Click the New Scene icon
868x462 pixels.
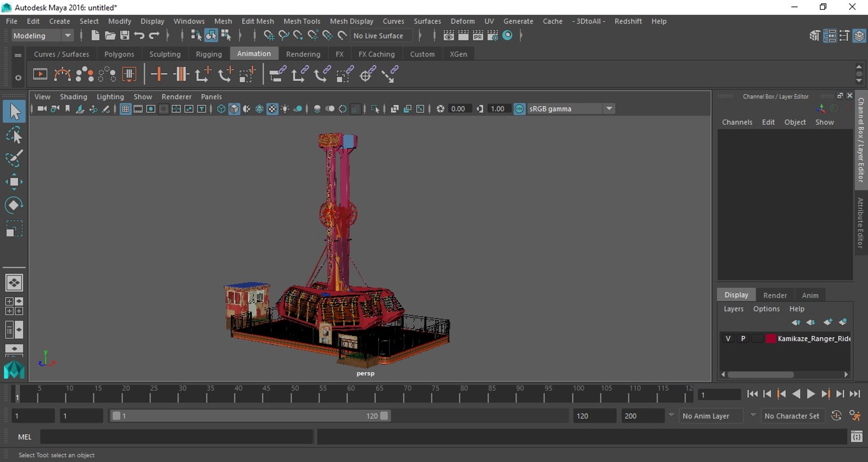click(95, 35)
